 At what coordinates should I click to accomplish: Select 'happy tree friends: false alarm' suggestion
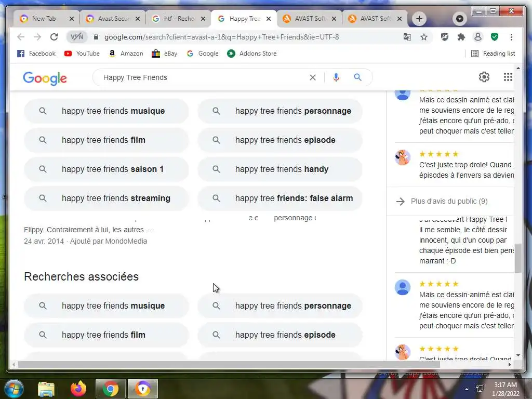280,198
